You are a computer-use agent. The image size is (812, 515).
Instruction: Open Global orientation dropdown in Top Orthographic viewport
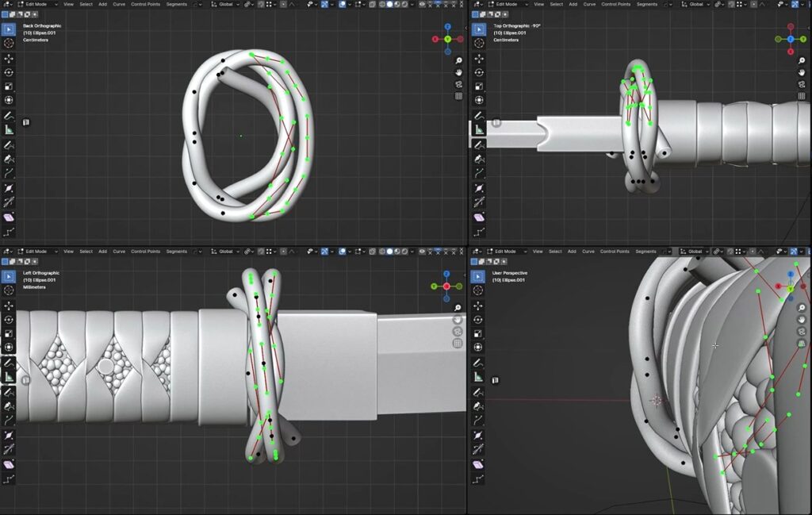[x=695, y=4]
